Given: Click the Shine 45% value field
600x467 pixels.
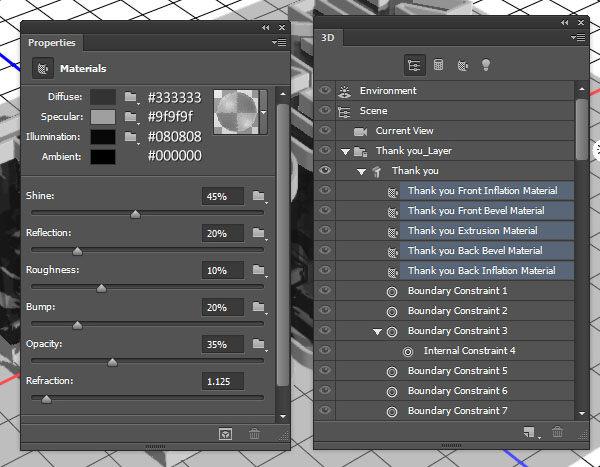Looking at the screenshot, I should [223, 196].
